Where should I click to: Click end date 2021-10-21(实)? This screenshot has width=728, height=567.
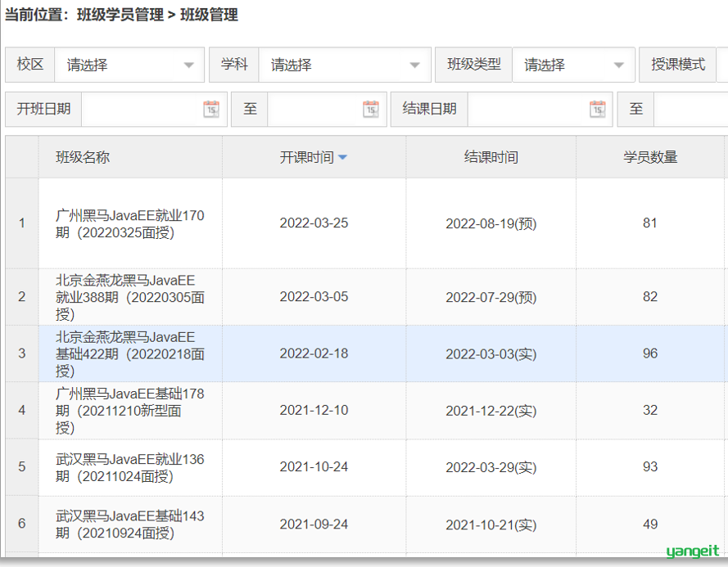491,524
